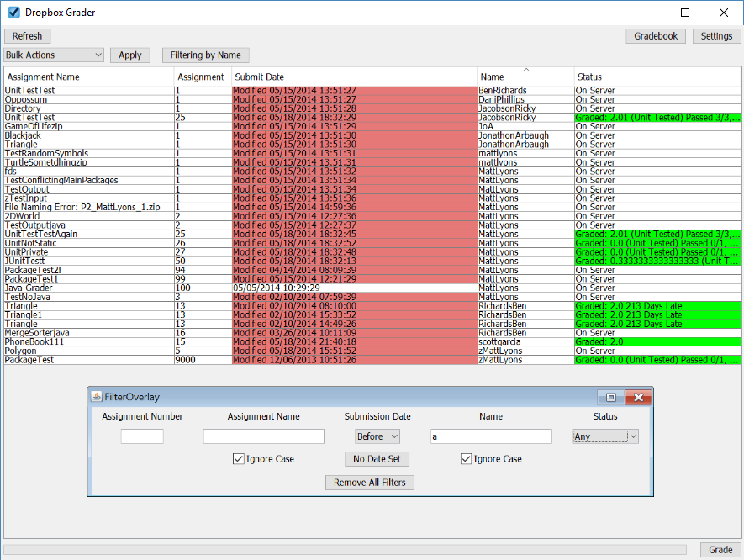744x560 pixels.
Task: Select the Polygon assignment row
Action: (x=372, y=351)
